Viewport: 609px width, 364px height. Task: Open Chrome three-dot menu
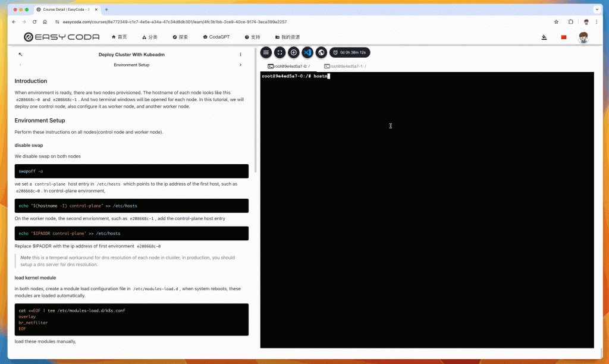tap(597, 22)
